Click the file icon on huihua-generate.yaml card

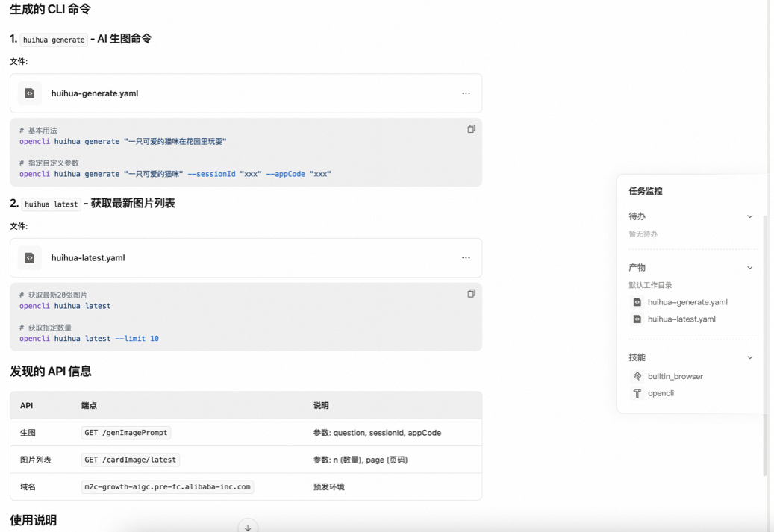pyautogui.click(x=29, y=93)
